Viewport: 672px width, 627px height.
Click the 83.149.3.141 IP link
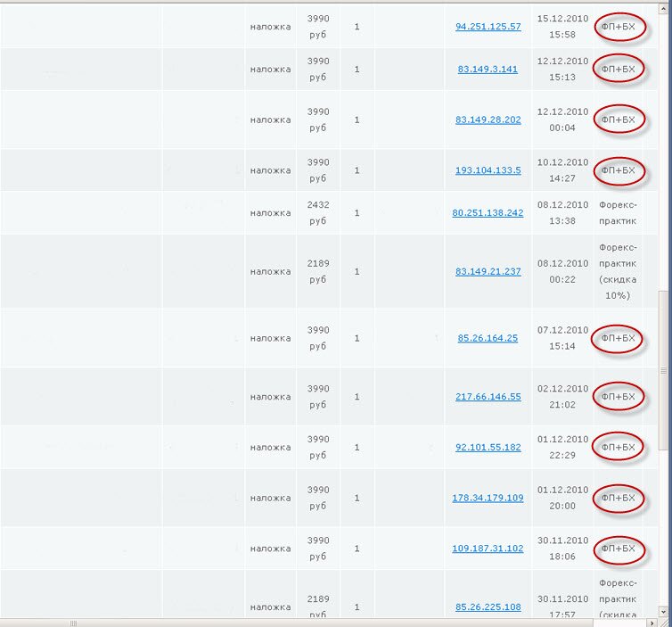click(488, 70)
